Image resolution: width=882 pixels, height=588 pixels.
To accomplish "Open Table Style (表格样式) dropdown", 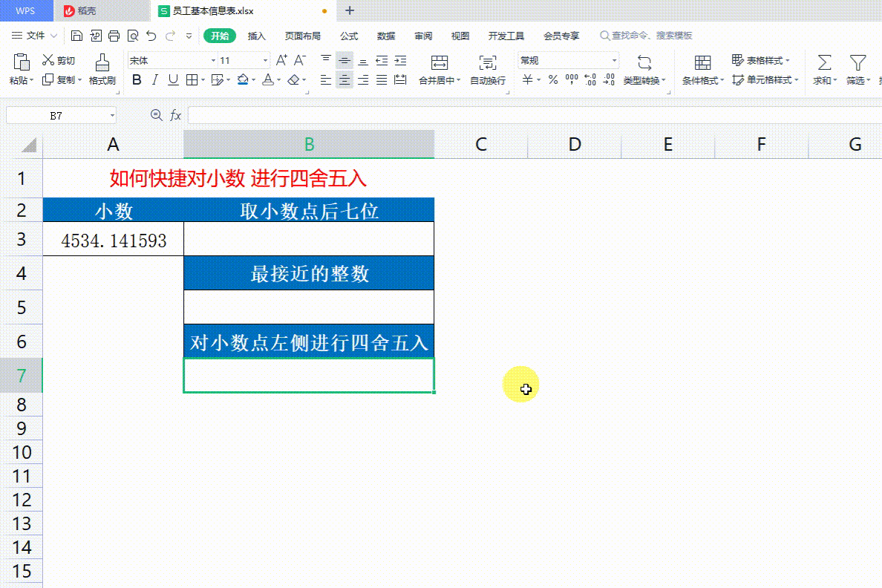I will pos(760,60).
